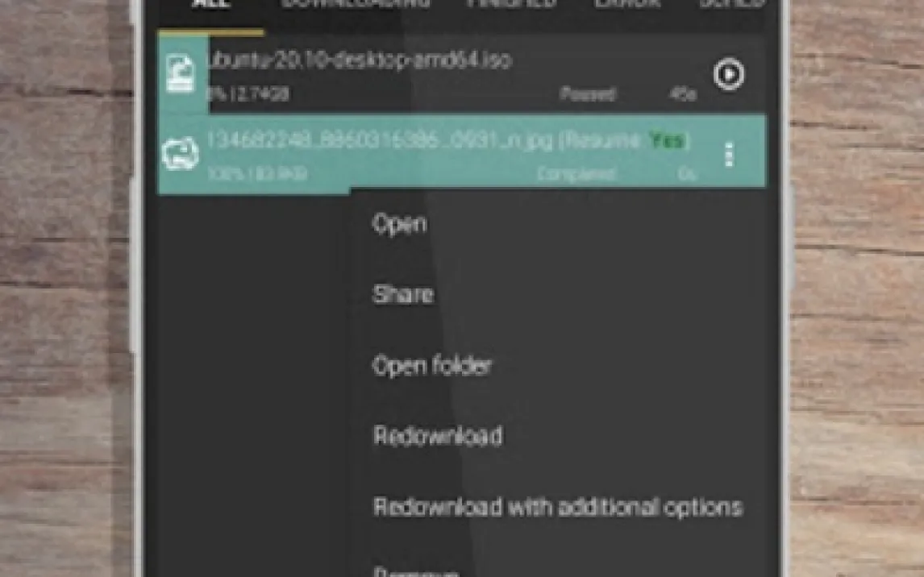Switch to the ERROR tab
The height and width of the screenshot is (577, 924).
pyautogui.click(x=627, y=3)
